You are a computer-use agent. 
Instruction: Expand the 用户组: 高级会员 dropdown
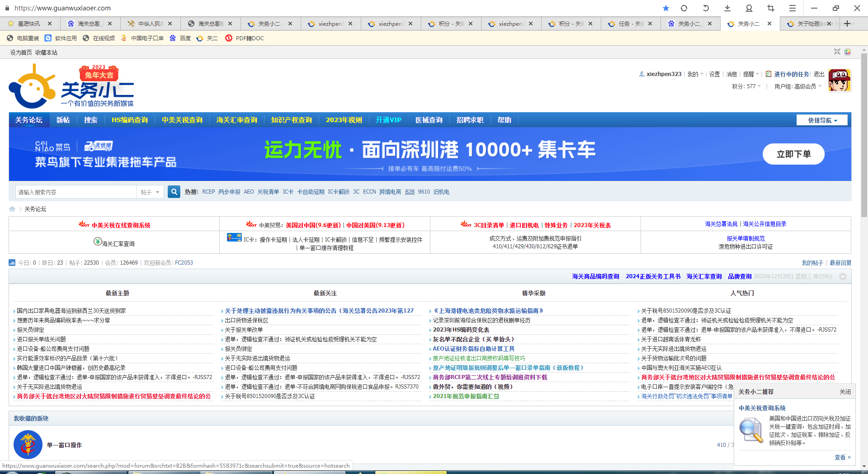point(798,86)
